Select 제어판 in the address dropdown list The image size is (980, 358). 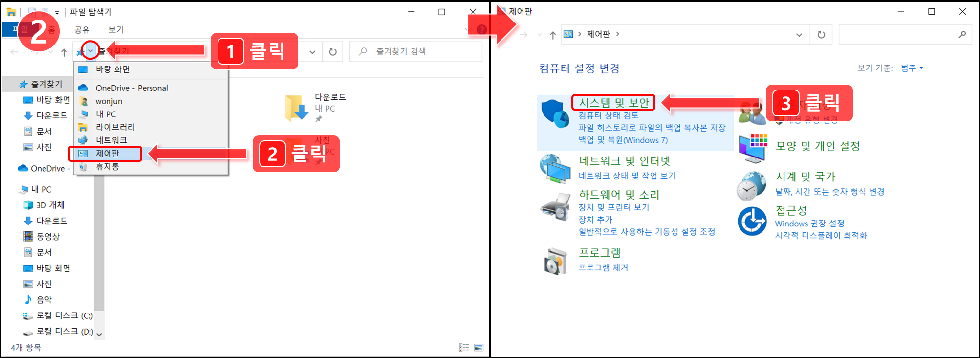coord(151,154)
